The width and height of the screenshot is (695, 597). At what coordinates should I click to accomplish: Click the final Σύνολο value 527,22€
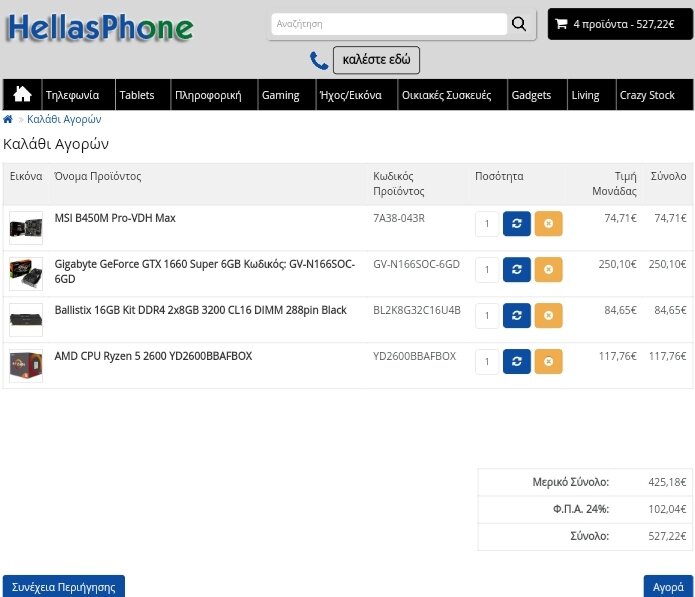(x=667, y=536)
